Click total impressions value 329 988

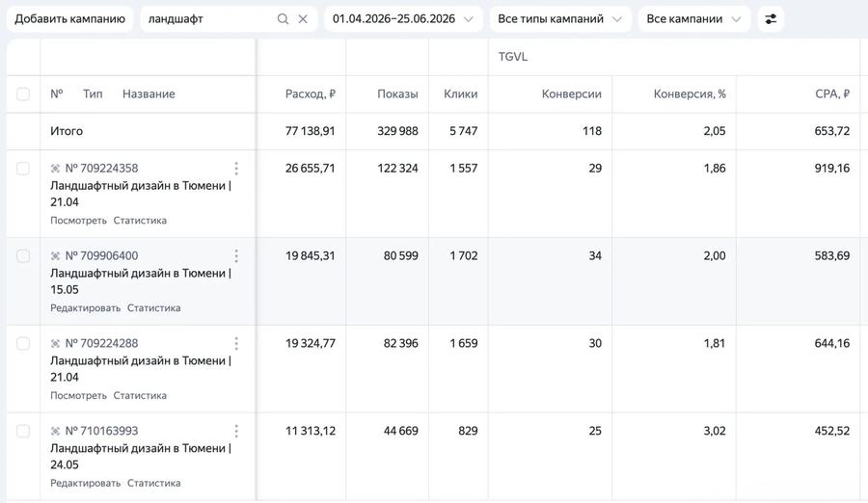coord(397,131)
